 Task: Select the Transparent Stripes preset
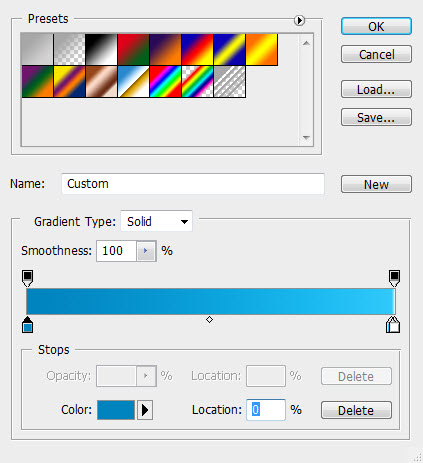tap(229, 82)
